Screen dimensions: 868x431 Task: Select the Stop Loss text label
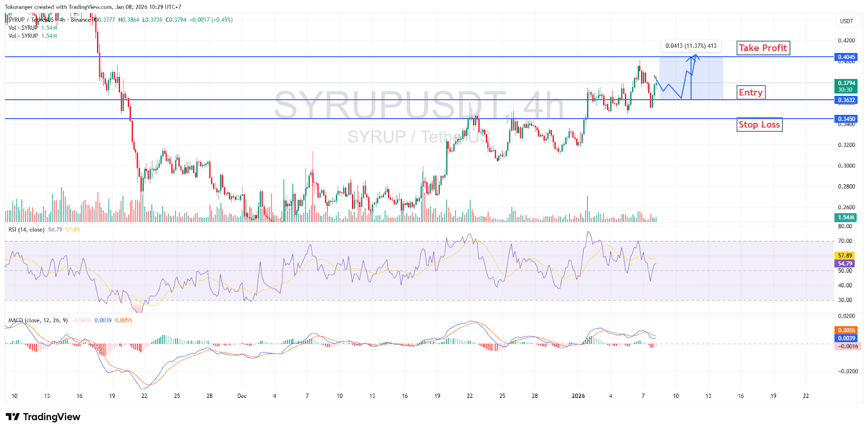pyautogui.click(x=759, y=125)
